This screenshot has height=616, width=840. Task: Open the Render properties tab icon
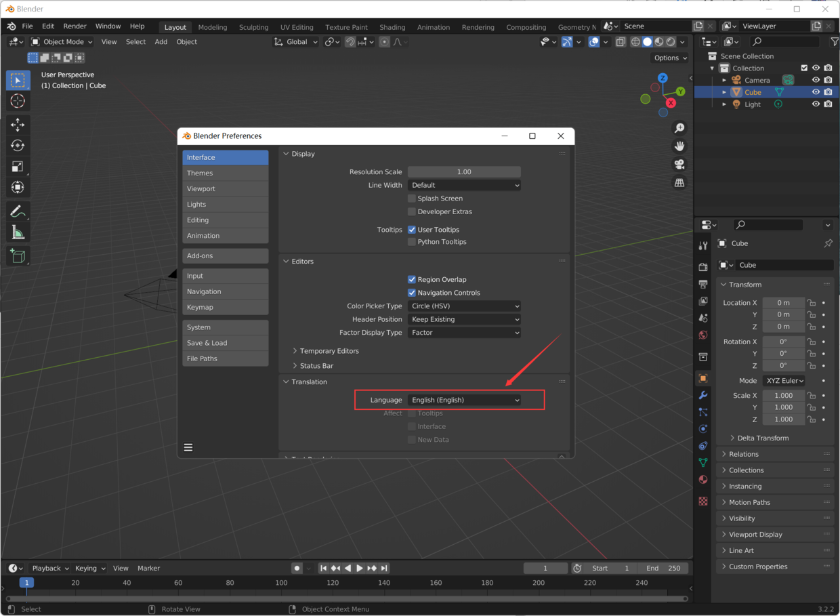click(x=703, y=267)
